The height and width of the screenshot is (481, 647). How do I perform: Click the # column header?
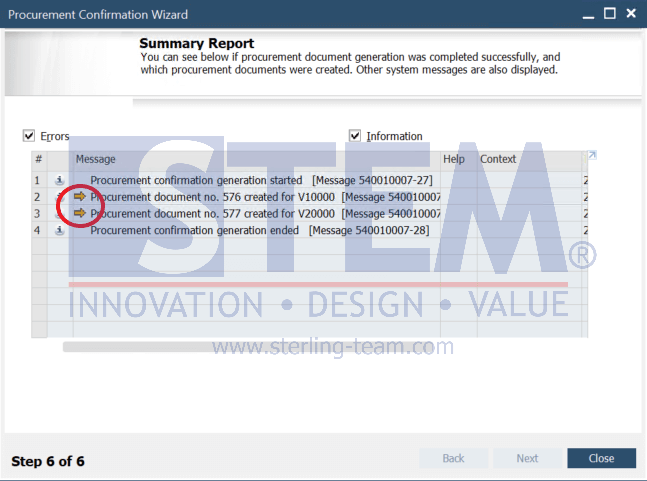[39, 159]
